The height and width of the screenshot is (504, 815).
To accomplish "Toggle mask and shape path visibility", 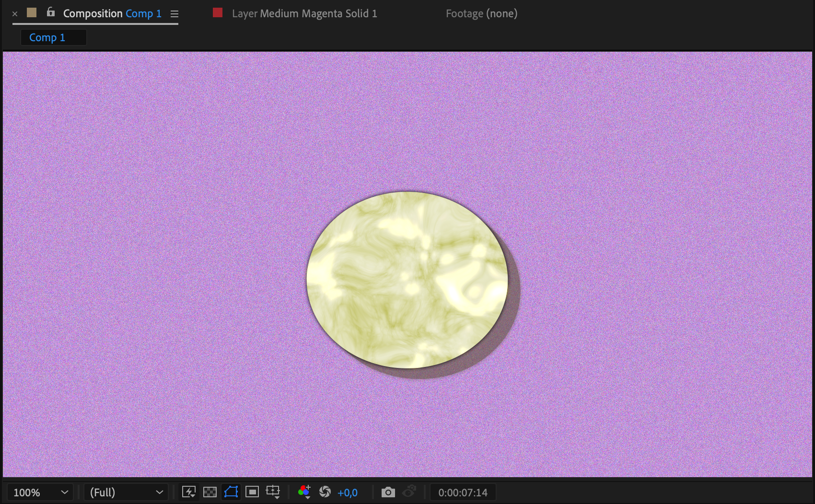I will click(x=231, y=492).
